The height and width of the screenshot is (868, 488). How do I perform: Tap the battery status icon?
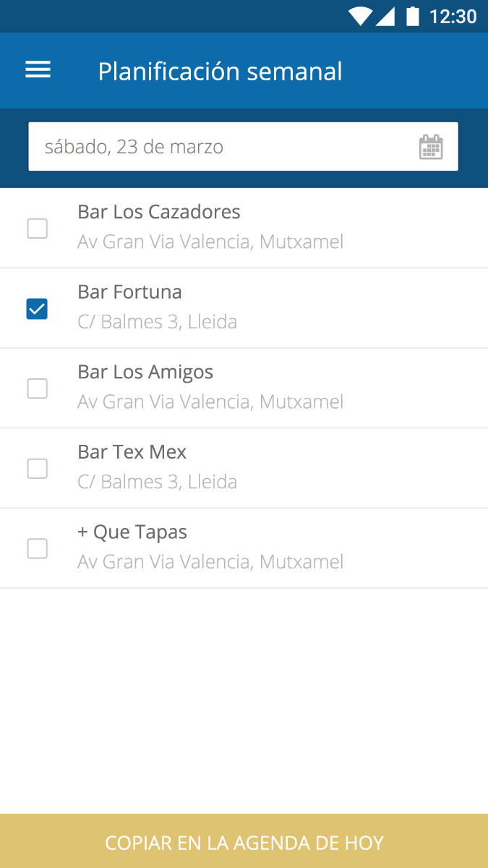pos(413,16)
